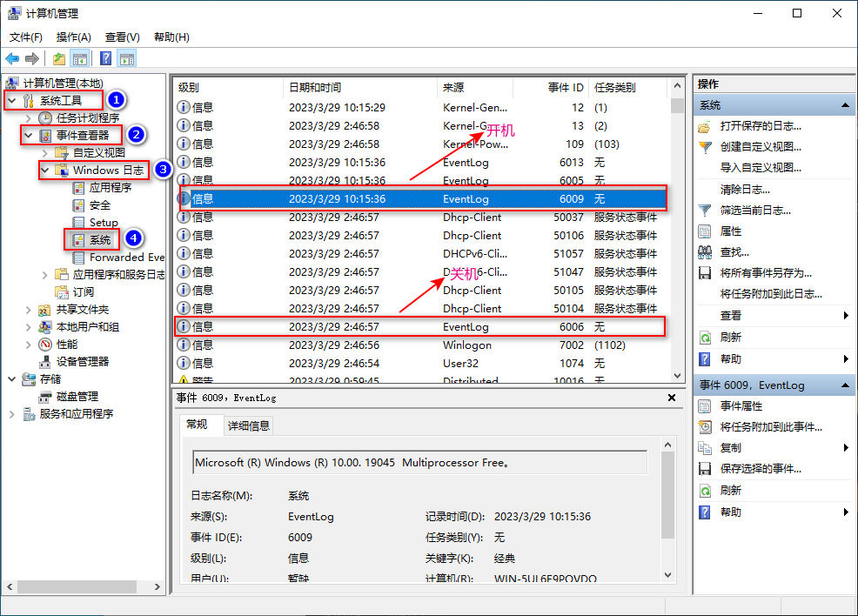Image resolution: width=858 pixels, height=616 pixels.
Task: Select the Winlogon event row 7002
Action: pyautogui.click(x=421, y=345)
